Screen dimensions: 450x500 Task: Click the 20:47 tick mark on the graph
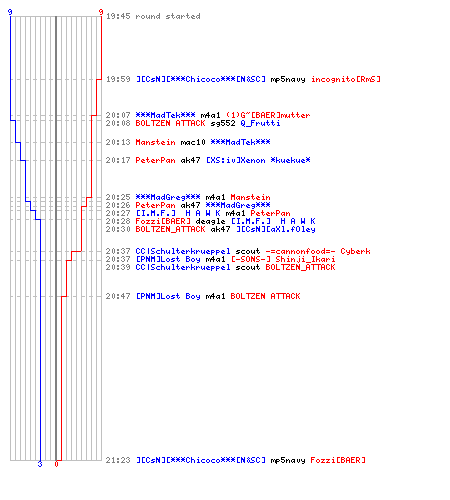(56, 296)
